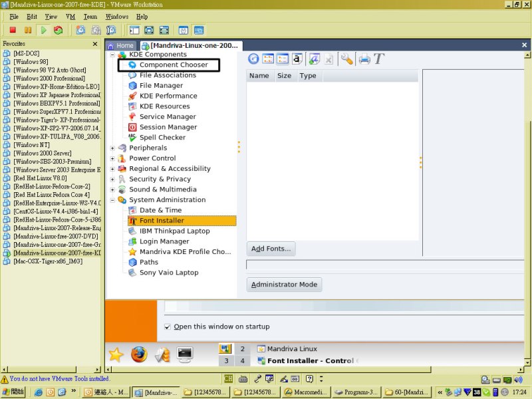Switch font list to icon view
This screenshot has width=532, height=399.
pyautogui.click(x=268, y=59)
